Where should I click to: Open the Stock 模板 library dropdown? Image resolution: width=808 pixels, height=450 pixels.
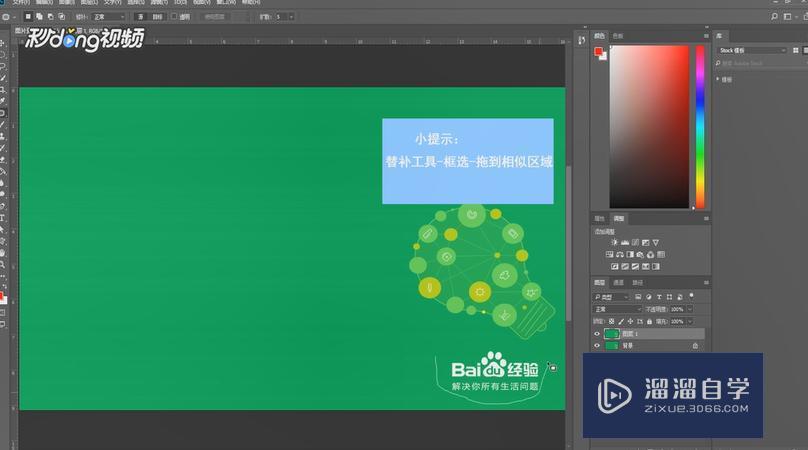752,50
